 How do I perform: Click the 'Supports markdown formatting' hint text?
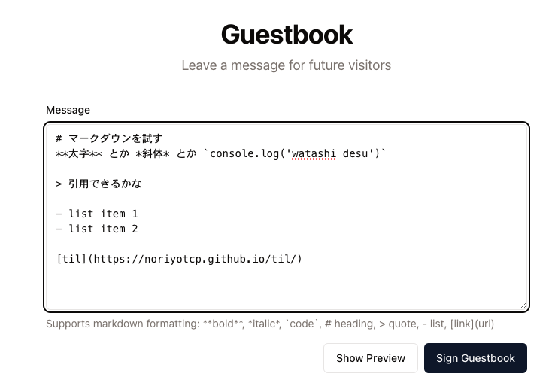[x=123, y=324]
